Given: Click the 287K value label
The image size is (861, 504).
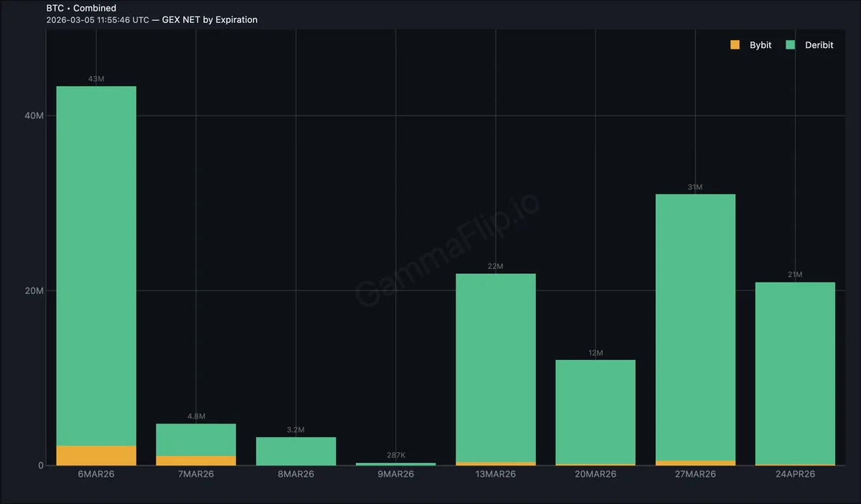Looking at the screenshot, I should pos(396,455).
